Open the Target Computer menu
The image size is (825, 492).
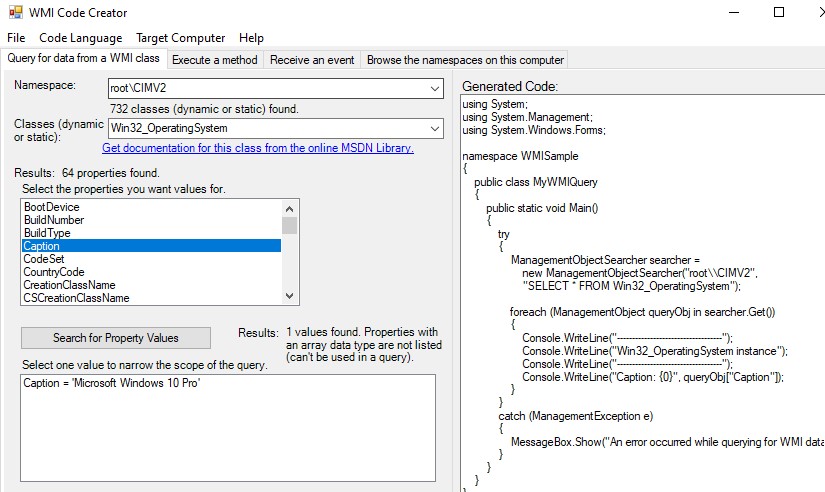[180, 38]
